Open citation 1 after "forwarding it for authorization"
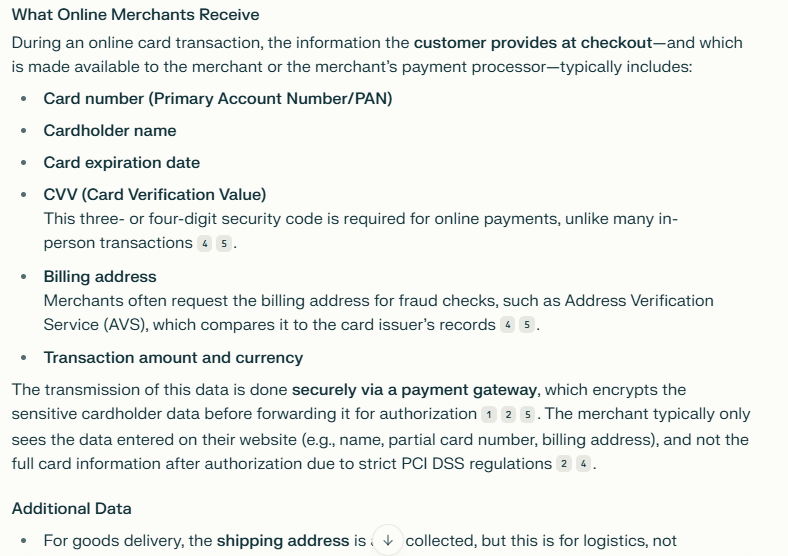The image size is (788, 556). pos(489,415)
